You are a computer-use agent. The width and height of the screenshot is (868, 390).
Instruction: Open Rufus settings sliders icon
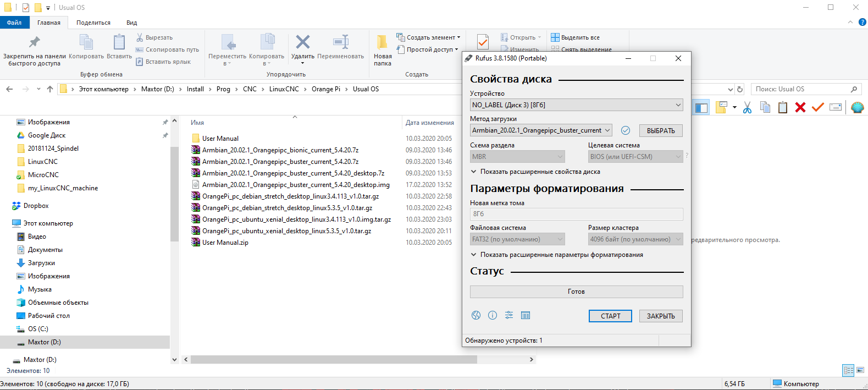[509, 315]
